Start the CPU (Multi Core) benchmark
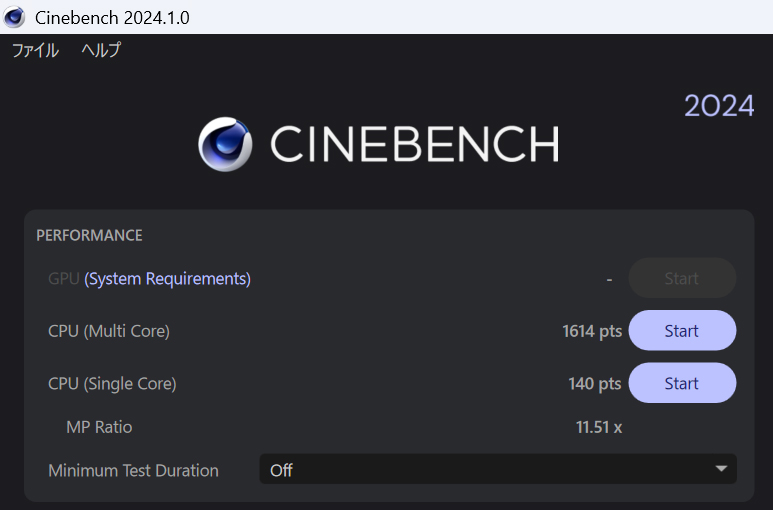 (682, 331)
